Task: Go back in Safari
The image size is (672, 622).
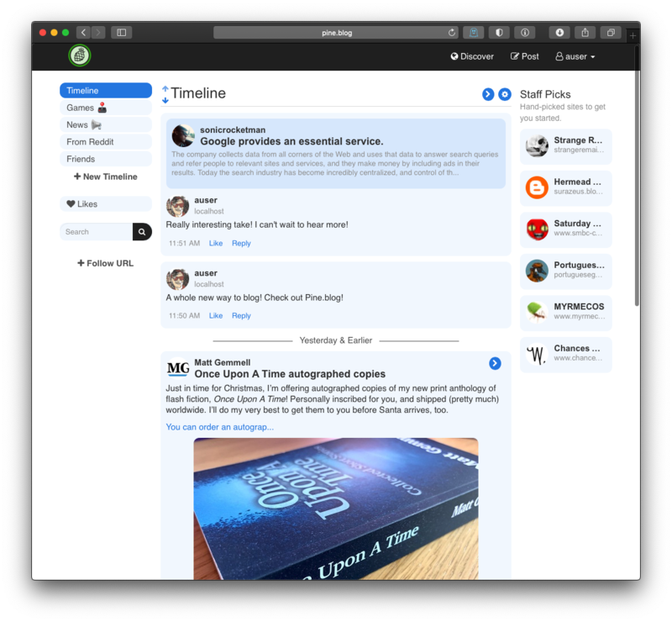Action: point(83,33)
